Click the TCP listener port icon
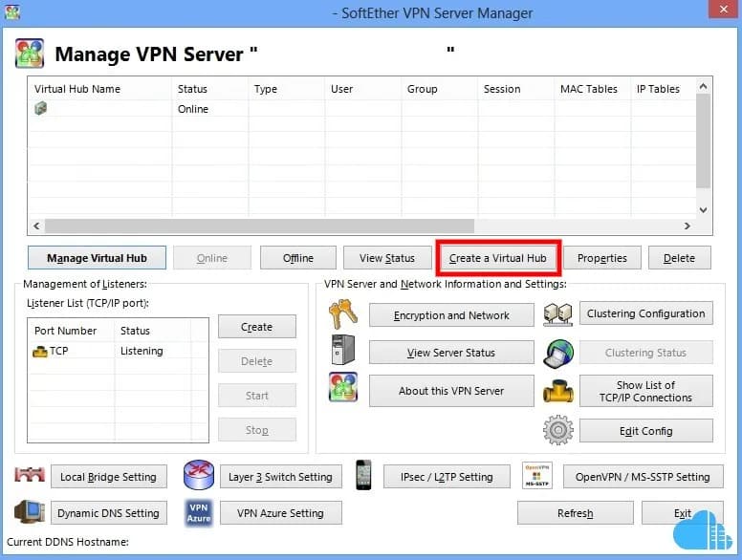The image size is (742, 560). 40,352
